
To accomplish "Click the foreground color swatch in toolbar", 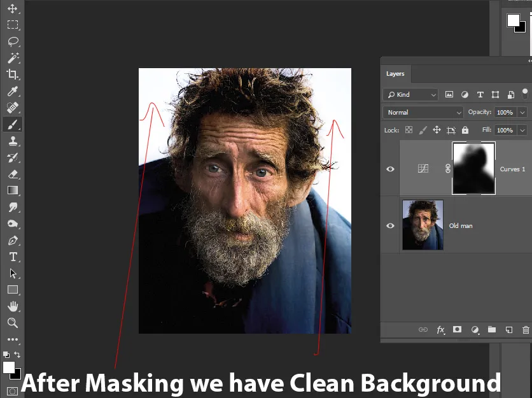I will [x=9, y=367].
